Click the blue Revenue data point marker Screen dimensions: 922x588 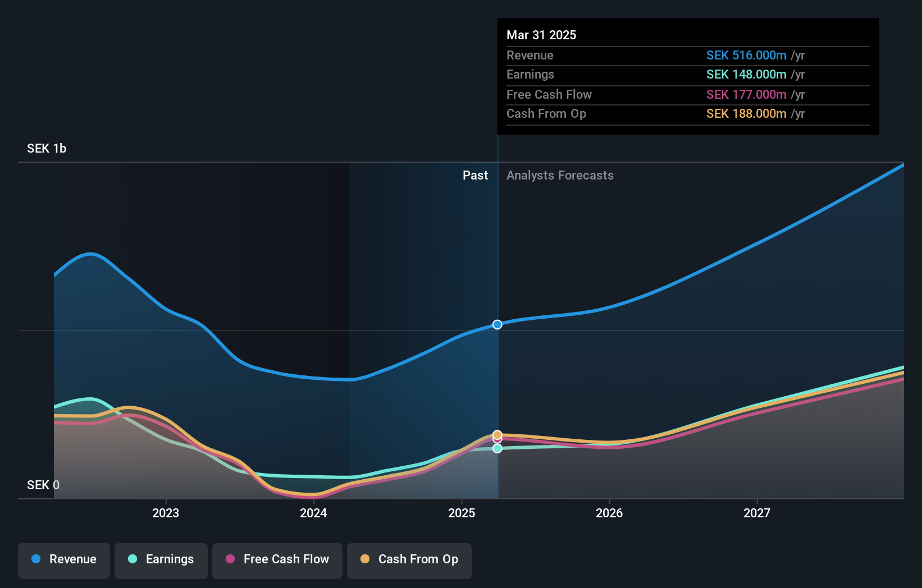497,324
